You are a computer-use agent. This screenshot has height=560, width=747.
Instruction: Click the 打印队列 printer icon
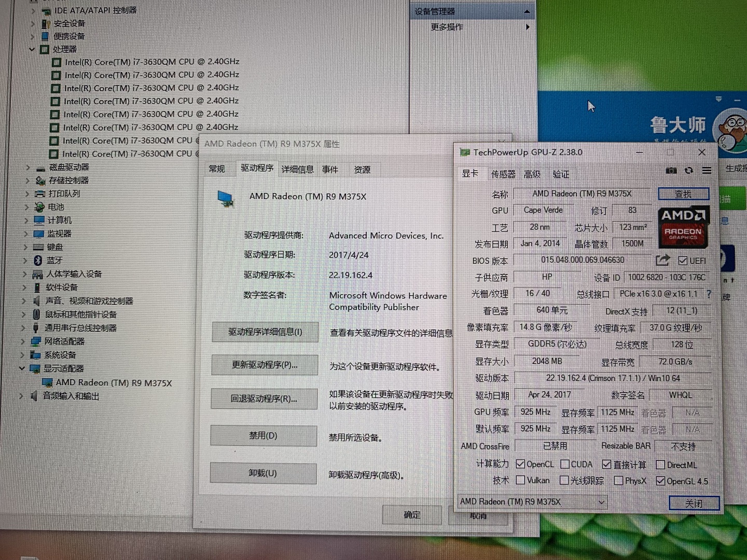click(x=40, y=194)
